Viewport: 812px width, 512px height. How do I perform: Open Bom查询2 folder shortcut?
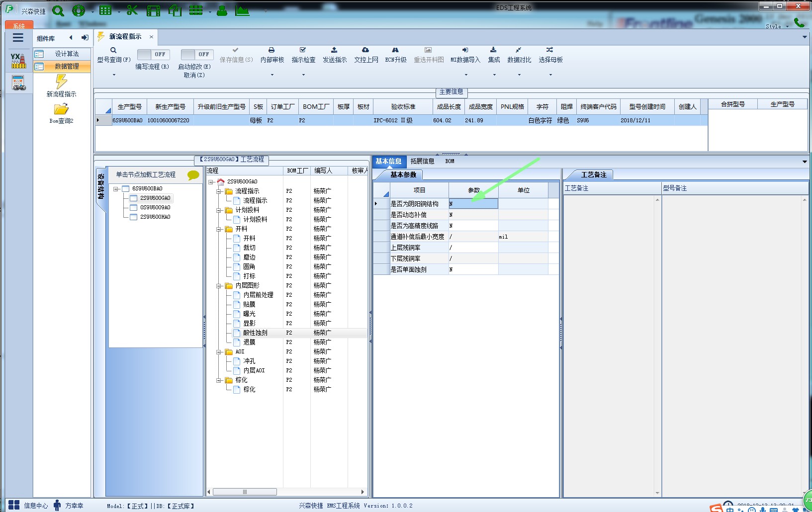pos(62,113)
